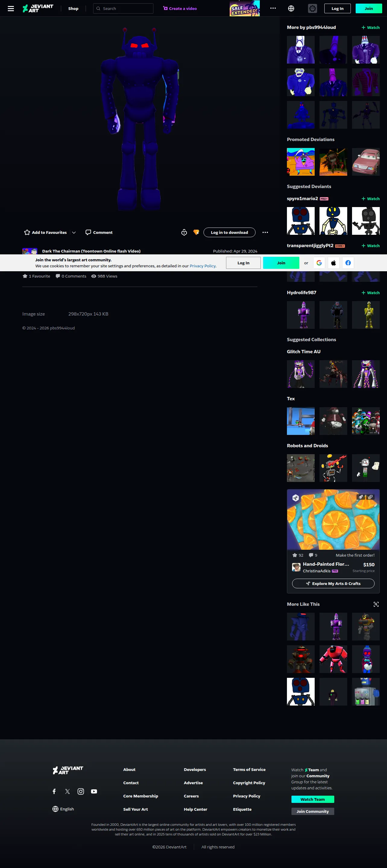Viewport: 387px width, 868px height.
Task: Open DeviantArt X page in footer
Action: tap(68, 791)
